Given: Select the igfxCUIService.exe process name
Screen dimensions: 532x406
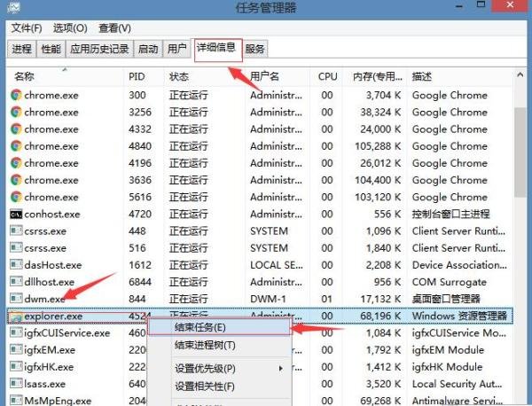Looking at the screenshot, I should 66,332.
